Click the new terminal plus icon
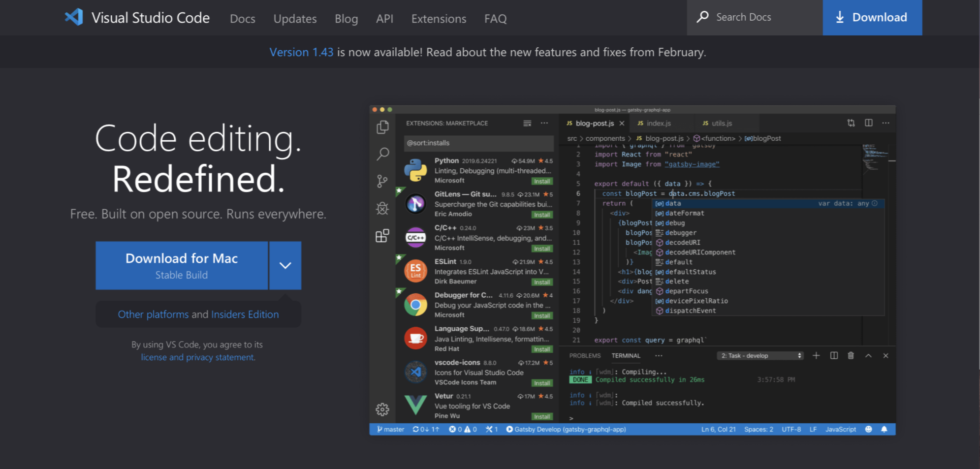980x469 pixels. [x=816, y=355]
